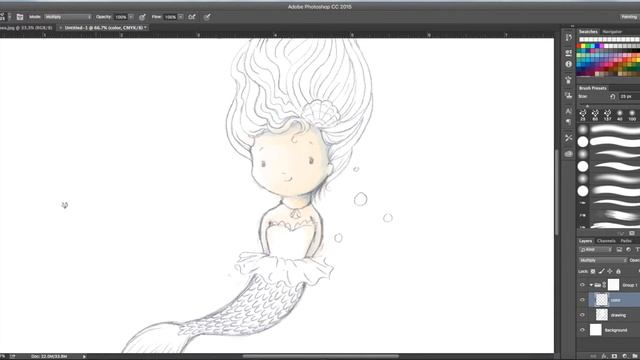The height and width of the screenshot is (360, 640).
Task: Toggle lock position icon
Action: pos(610,271)
